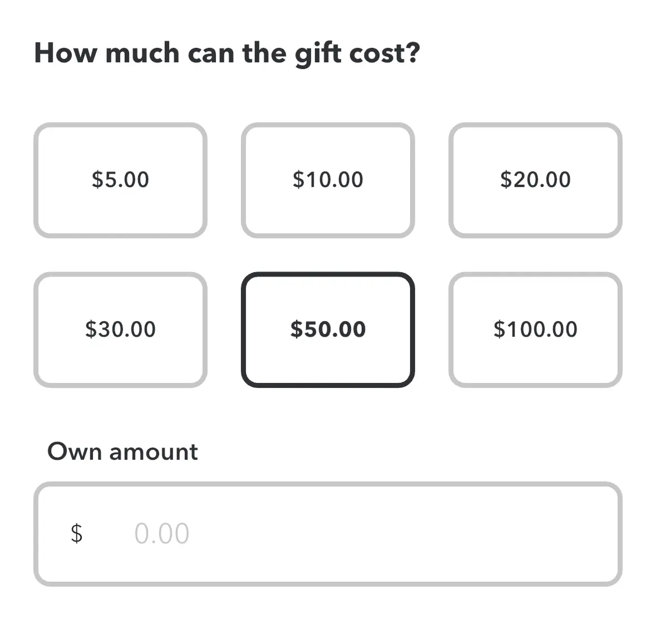Image resolution: width=656 pixels, height=644 pixels.
Task: Click the selected $50.00 option
Action: (328, 330)
